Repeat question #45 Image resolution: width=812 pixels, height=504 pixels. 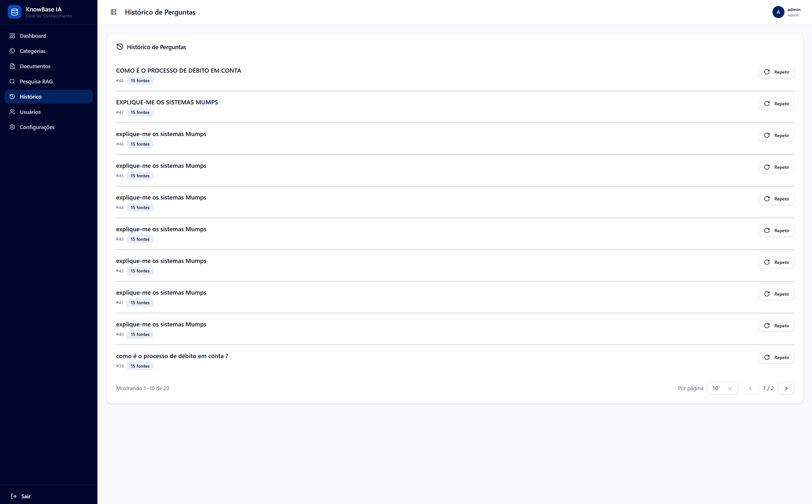776,167
